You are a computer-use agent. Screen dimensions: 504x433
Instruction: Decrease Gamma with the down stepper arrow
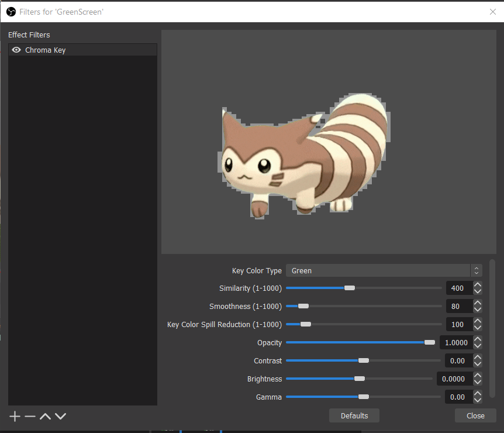(x=478, y=400)
